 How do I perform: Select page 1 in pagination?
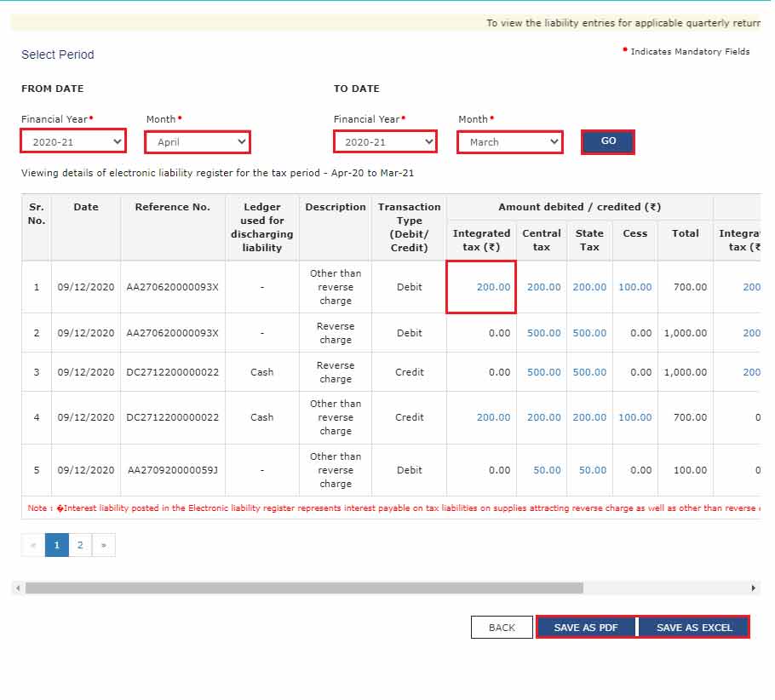pyautogui.click(x=57, y=545)
